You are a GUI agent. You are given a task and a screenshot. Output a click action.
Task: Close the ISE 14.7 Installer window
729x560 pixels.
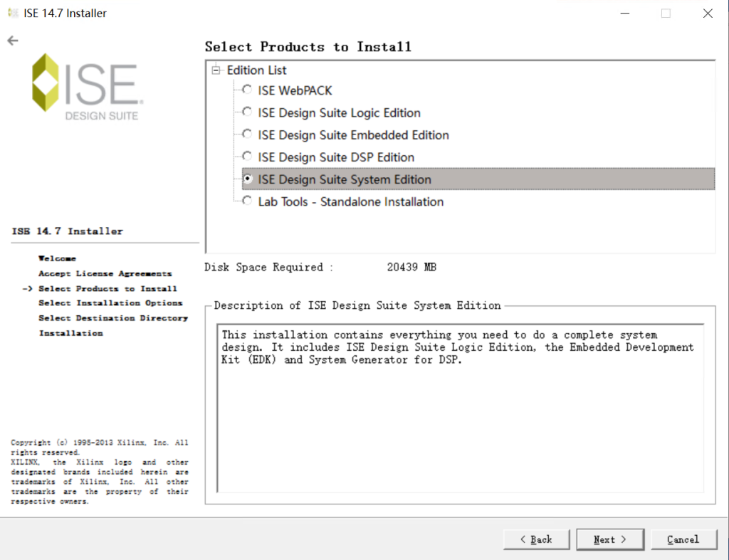click(x=707, y=14)
